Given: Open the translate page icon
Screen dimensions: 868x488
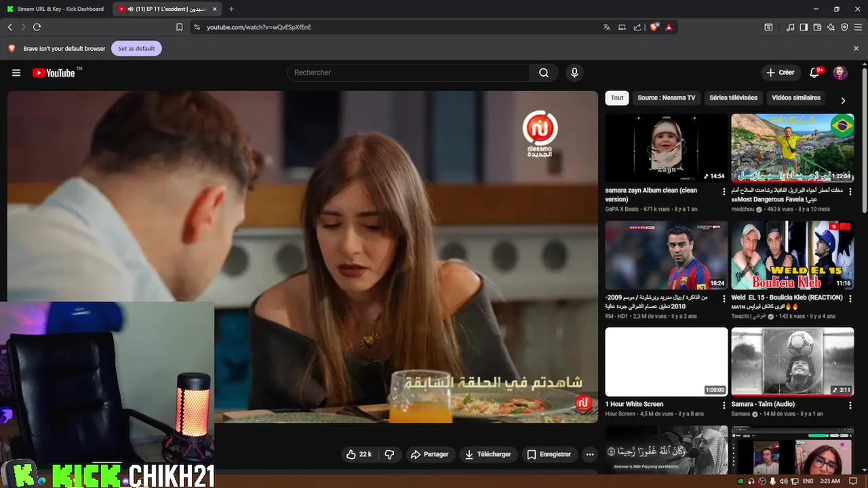Looking at the screenshot, I should coord(606,27).
